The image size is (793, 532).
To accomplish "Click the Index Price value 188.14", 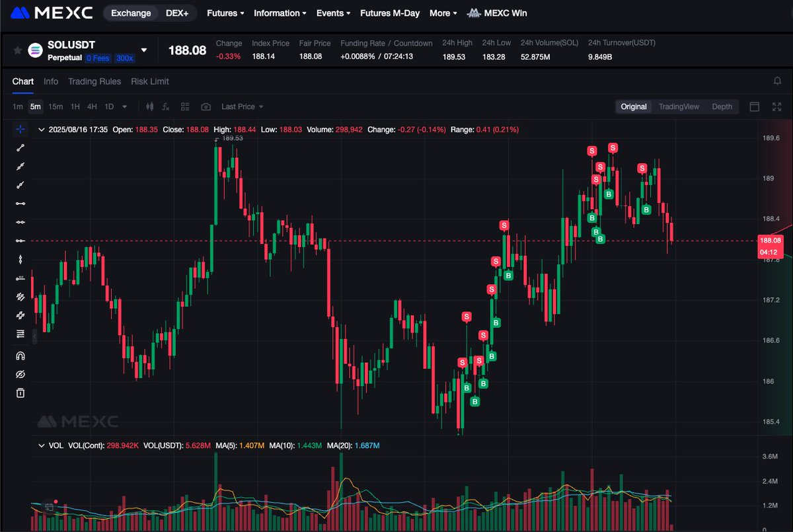I will click(263, 57).
